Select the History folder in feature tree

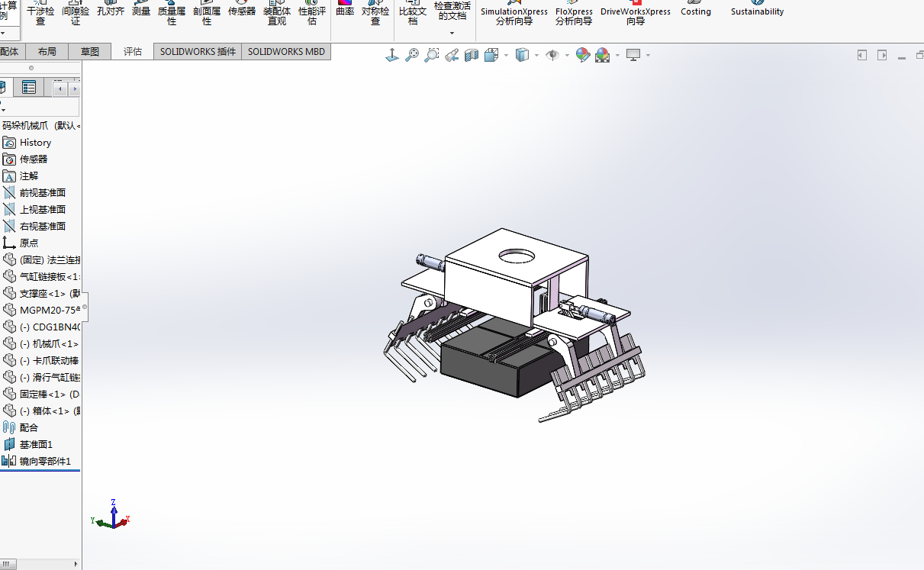click(35, 143)
